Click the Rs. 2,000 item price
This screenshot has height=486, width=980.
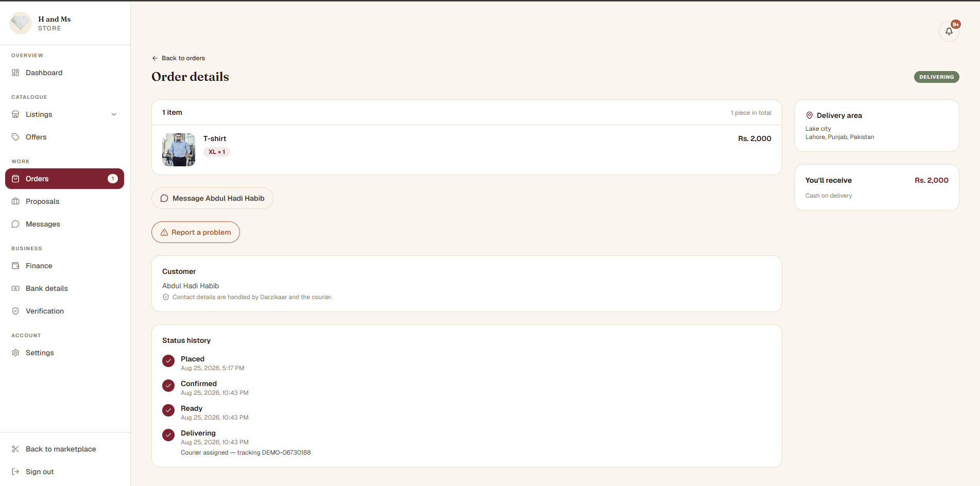click(x=754, y=138)
